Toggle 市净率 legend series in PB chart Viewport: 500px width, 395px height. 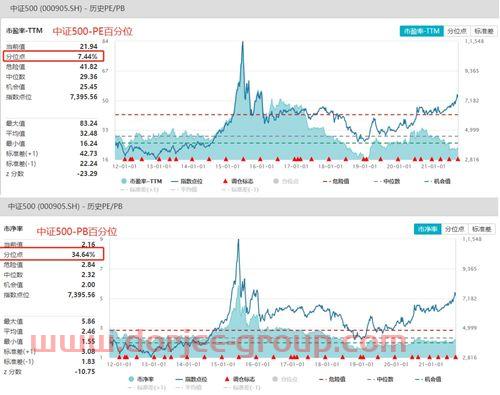point(141,379)
